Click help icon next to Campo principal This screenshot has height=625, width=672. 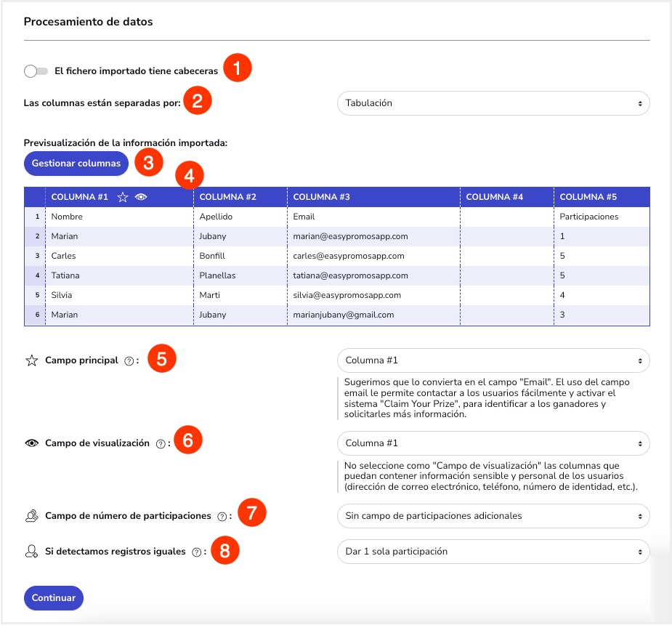tap(129, 361)
